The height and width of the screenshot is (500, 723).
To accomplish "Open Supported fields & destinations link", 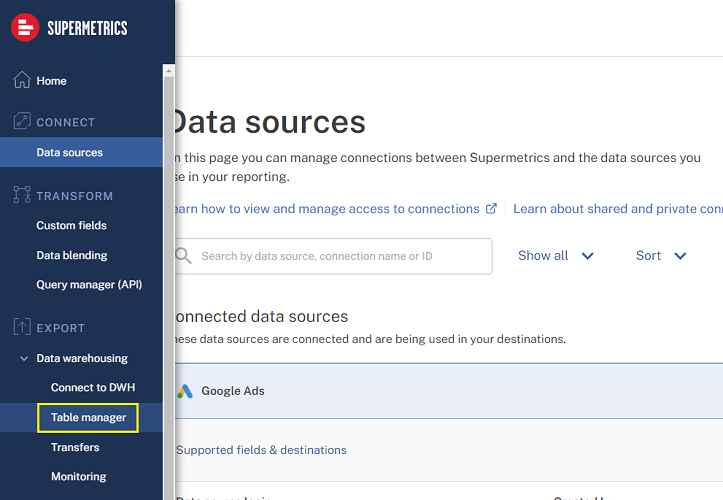I will pyautogui.click(x=261, y=450).
